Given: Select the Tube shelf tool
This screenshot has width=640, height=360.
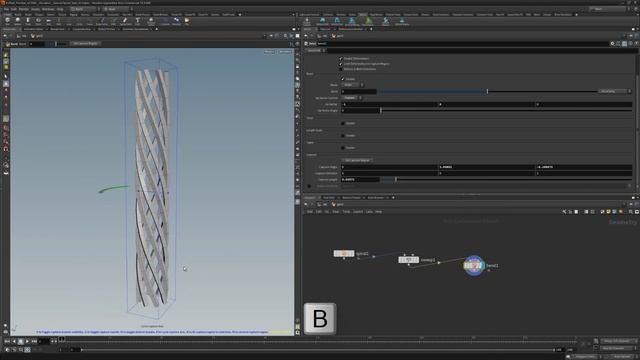Looking at the screenshot, I should point(28,21).
